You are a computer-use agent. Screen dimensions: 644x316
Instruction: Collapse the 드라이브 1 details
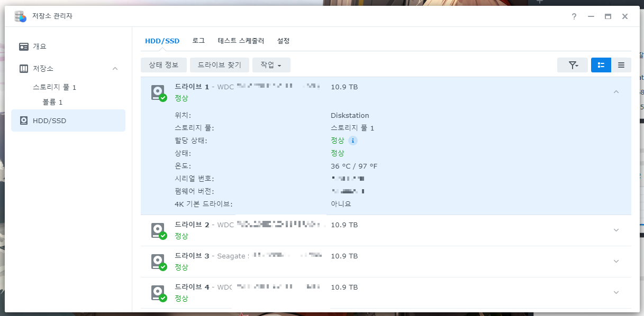pyautogui.click(x=616, y=92)
